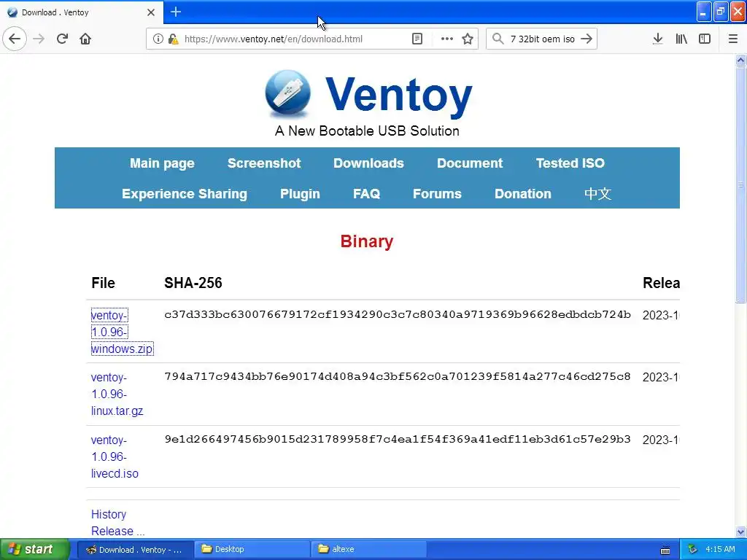Open the Tested ISO menu item
This screenshot has height=560, width=747.
point(570,163)
